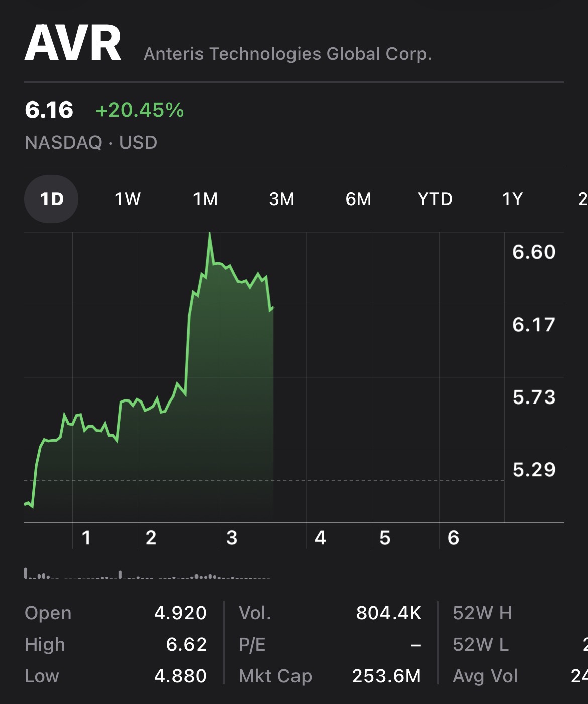Tap the 6.16 current price

[49, 110]
